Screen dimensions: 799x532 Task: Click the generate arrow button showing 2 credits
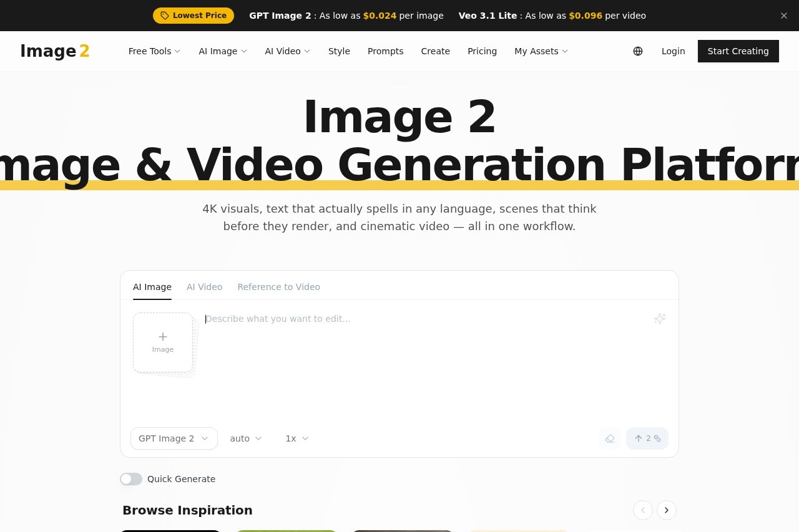[647, 438]
